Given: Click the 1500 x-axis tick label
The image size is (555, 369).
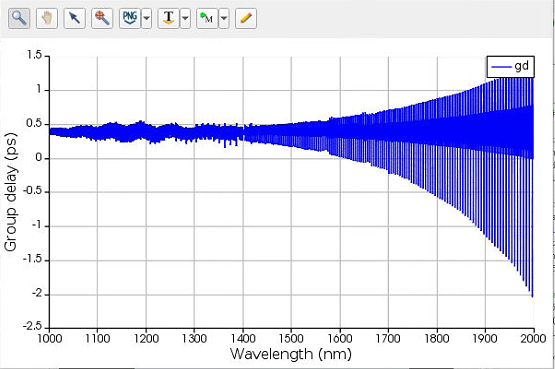Looking at the screenshot, I should click(291, 339).
